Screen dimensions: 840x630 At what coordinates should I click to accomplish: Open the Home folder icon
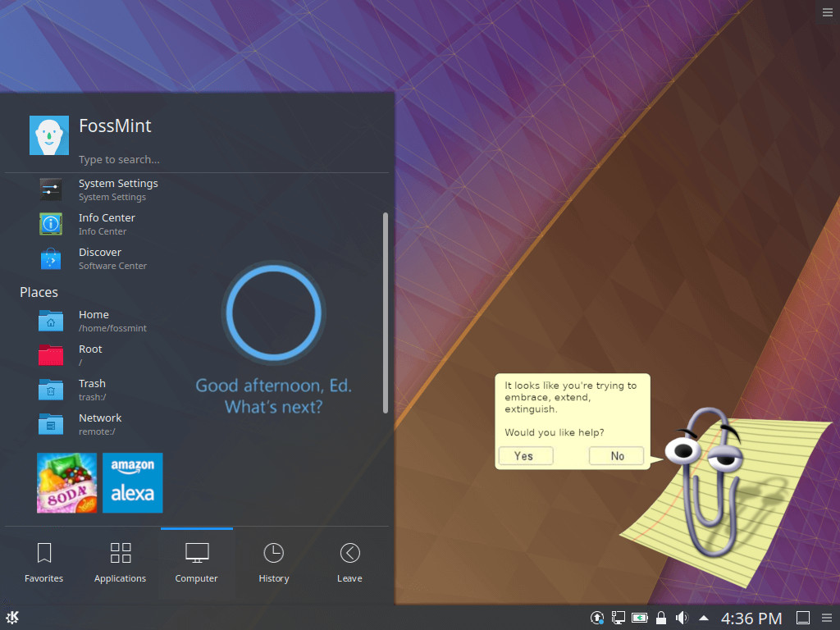51,321
